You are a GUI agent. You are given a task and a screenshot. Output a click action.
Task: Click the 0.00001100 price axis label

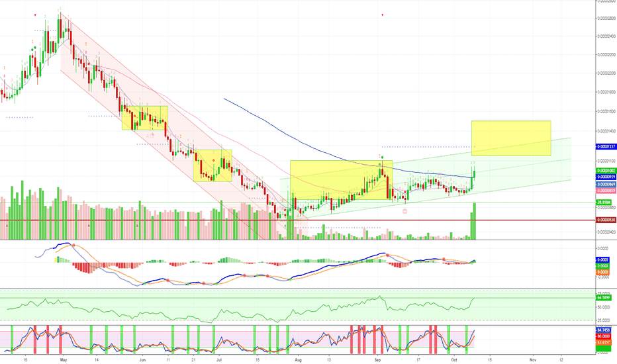coord(606,161)
